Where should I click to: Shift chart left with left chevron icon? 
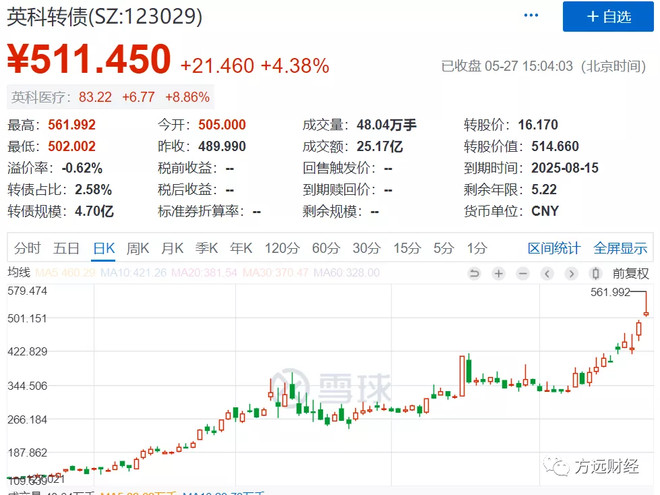click(x=547, y=274)
